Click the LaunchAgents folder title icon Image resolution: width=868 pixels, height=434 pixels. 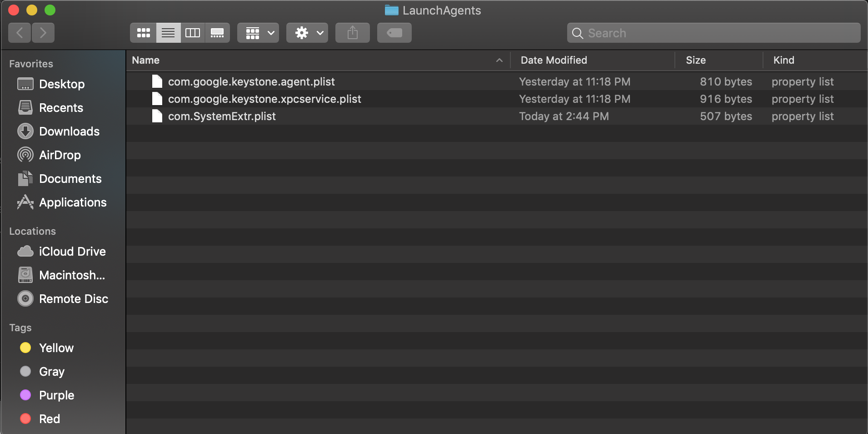pyautogui.click(x=392, y=10)
